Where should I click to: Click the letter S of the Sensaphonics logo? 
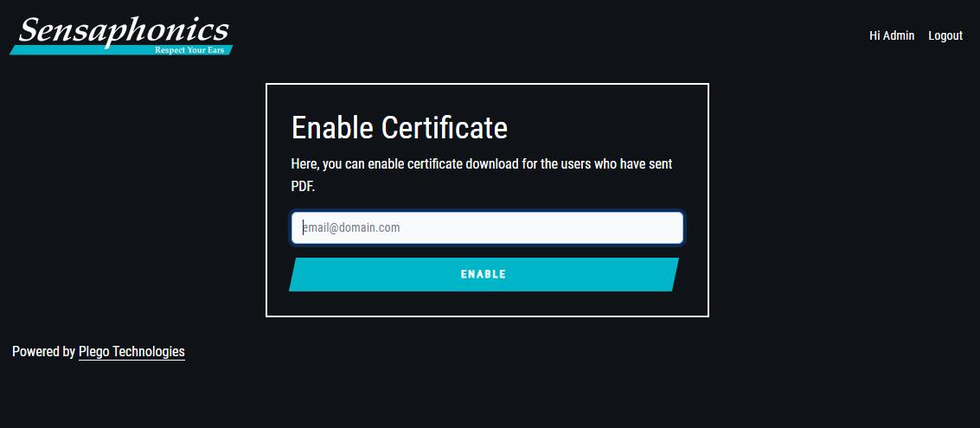[31, 30]
